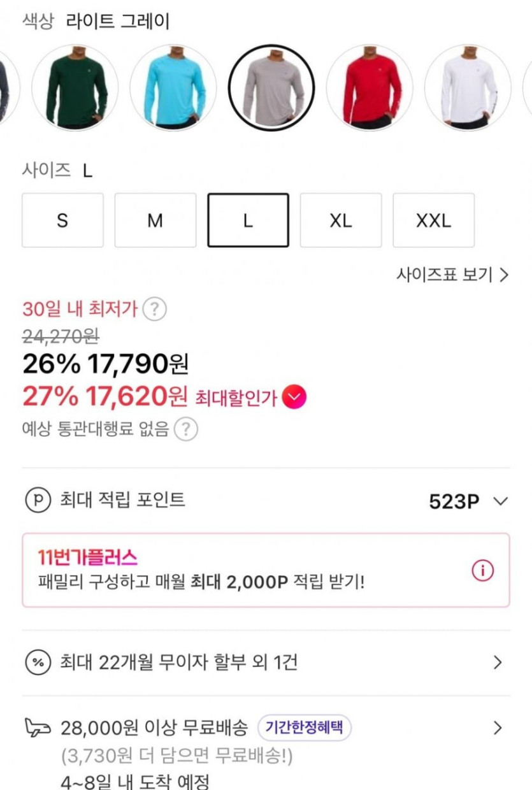This screenshot has width=532, height=790.
Task: Tap the info icon in 11번가플러스 banner
Action: (482, 571)
